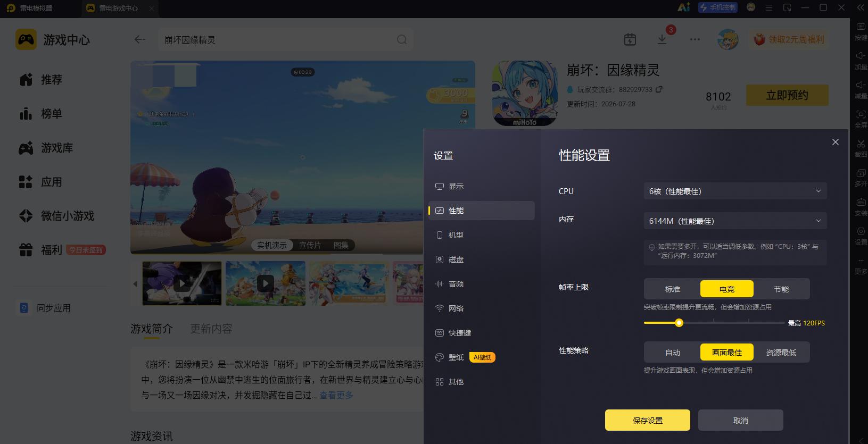The height and width of the screenshot is (444, 868).
Task: Open the CPU cores dropdown
Action: (x=735, y=191)
